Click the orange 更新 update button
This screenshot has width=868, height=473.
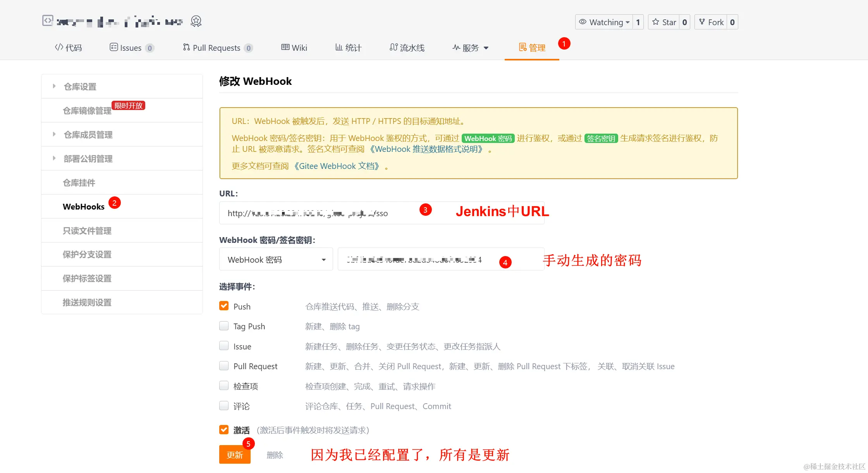click(235, 455)
